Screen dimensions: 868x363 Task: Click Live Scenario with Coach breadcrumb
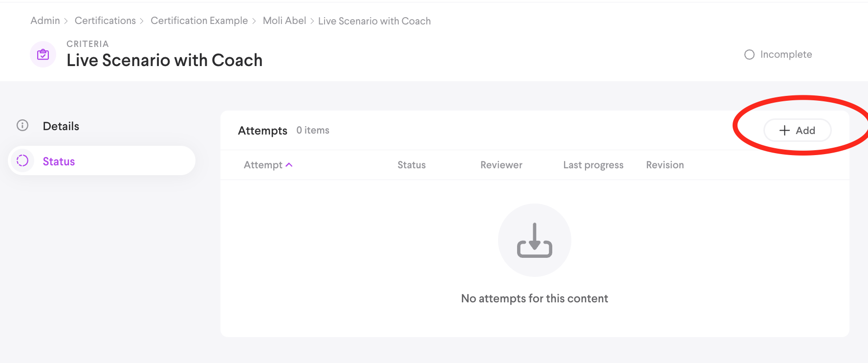[374, 21]
